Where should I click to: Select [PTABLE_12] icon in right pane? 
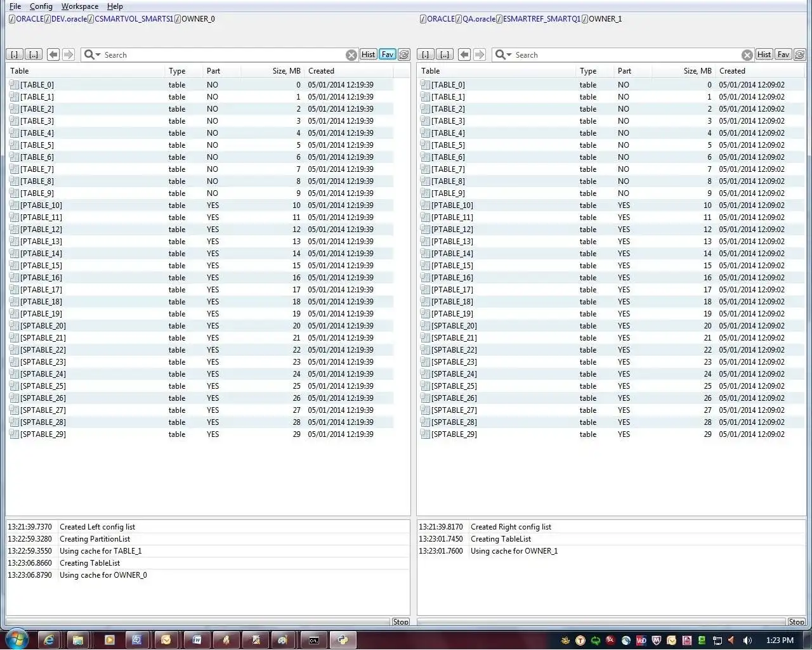(425, 230)
